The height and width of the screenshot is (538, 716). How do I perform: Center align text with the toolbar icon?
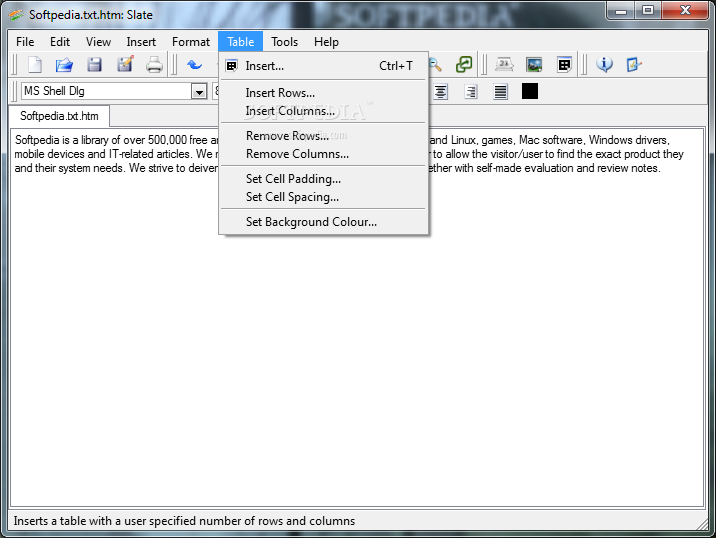pyautogui.click(x=441, y=92)
